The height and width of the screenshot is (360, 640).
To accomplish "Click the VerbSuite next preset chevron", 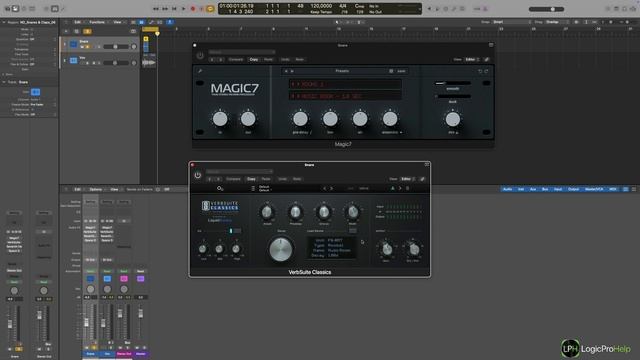I will coord(331,189).
